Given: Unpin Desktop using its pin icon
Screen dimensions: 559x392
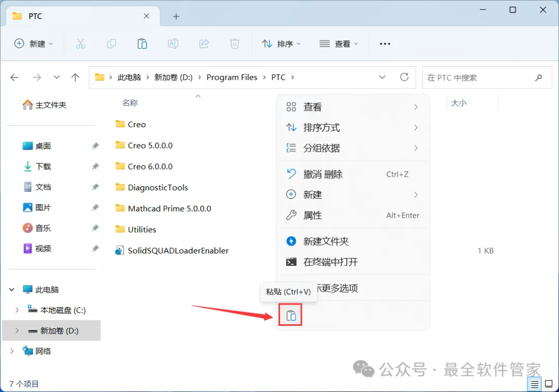Looking at the screenshot, I should pos(95,146).
